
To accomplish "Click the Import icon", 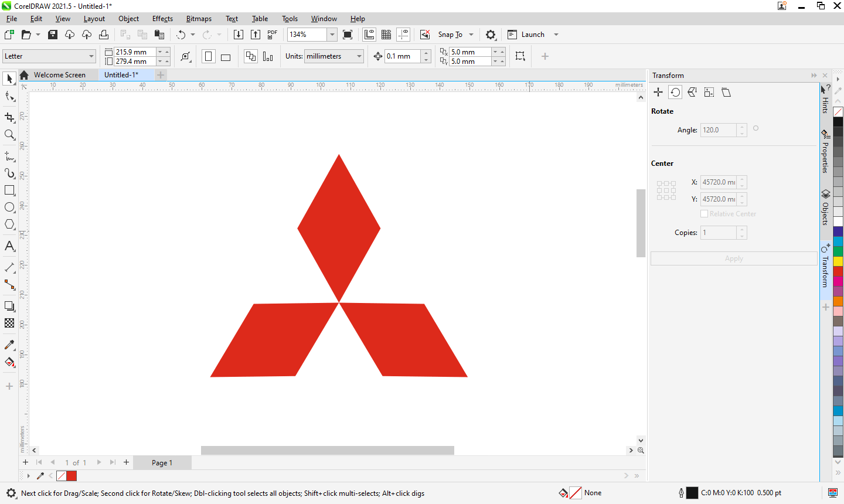I will pyautogui.click(x=239, y=35).
